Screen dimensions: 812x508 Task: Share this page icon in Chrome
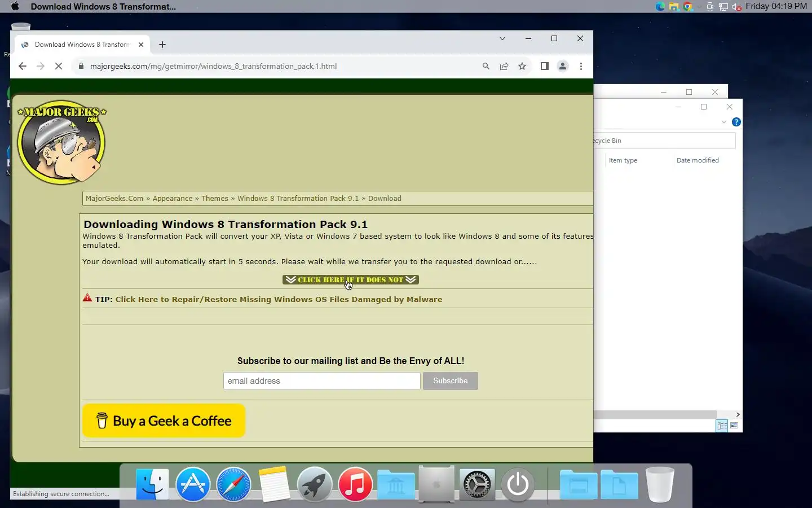(504, 66)
